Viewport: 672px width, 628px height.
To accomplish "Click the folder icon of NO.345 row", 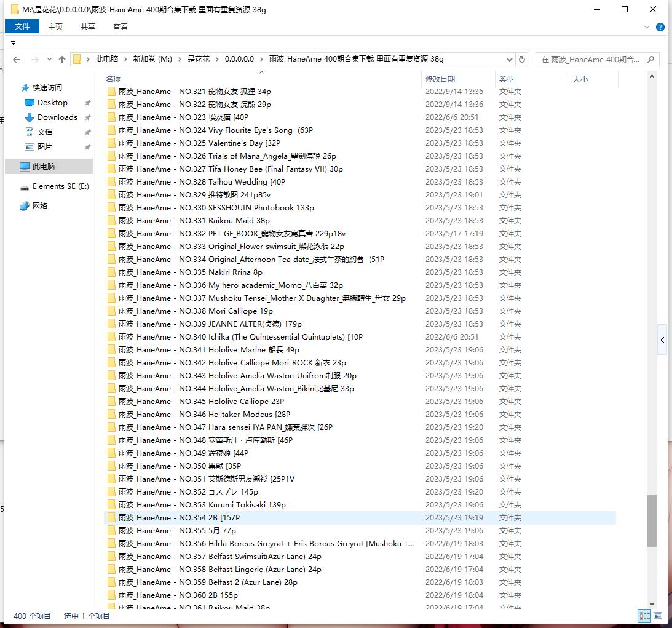I will tap(111, 401).
